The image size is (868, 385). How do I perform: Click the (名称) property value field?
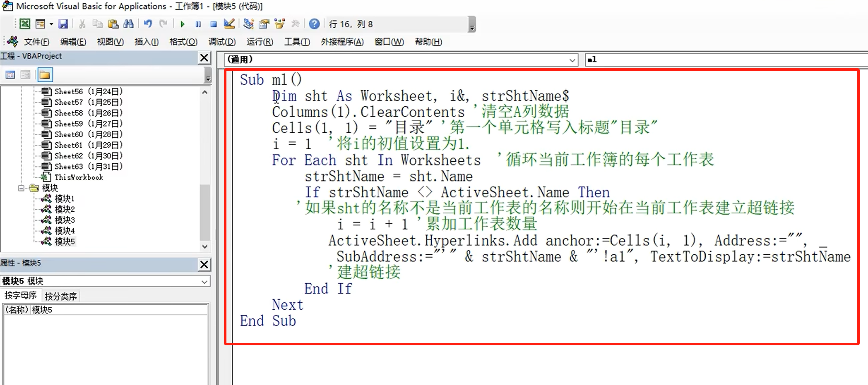tap(119, 310)
